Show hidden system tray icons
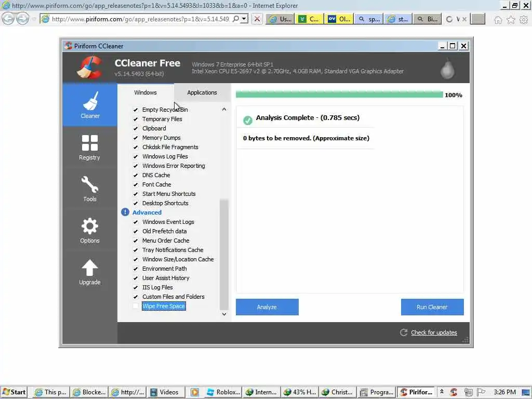Image resolution: width=532 pixels, height=399 pixels. point(442,392)
